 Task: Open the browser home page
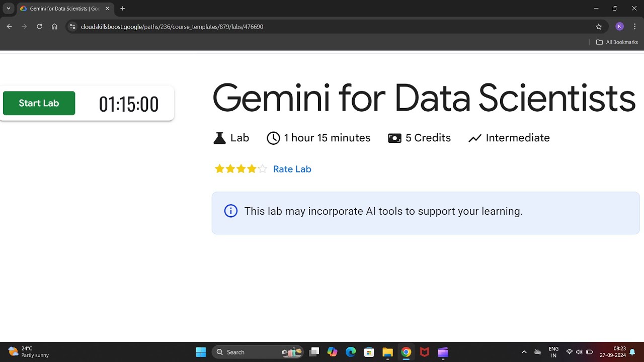(x=54, y=27)
